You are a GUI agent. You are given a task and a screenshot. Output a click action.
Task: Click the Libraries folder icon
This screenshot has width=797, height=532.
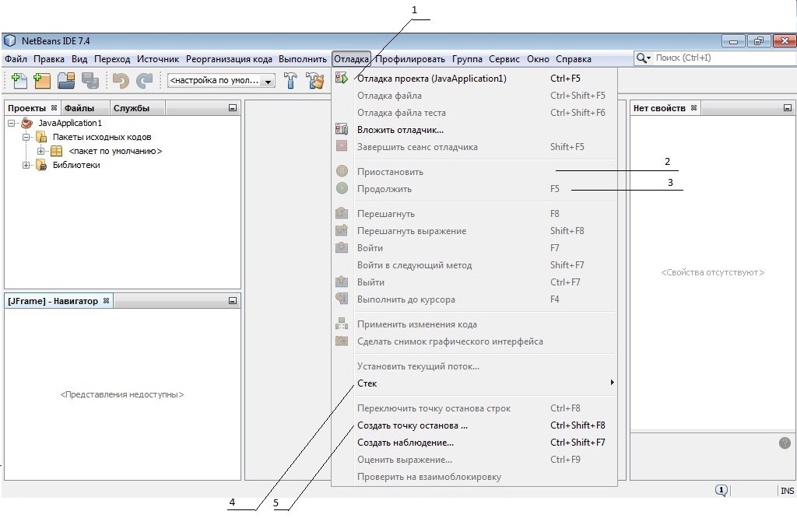click(x=41, y=165)
